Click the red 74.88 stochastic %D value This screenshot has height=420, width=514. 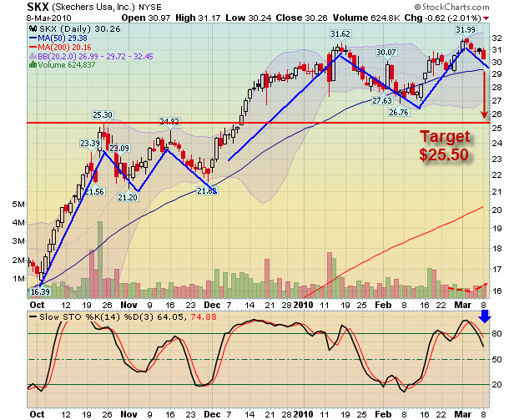(x=204, y=317)
